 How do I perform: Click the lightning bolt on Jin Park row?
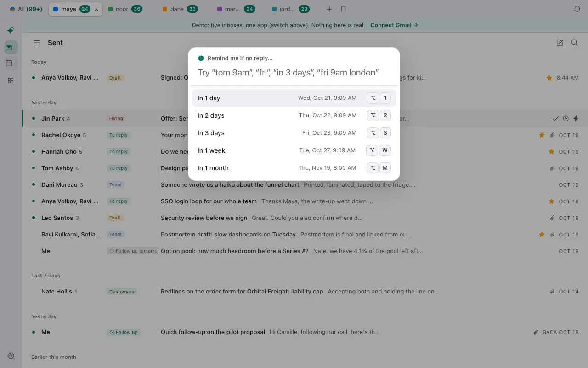click(x=576, y=119)
